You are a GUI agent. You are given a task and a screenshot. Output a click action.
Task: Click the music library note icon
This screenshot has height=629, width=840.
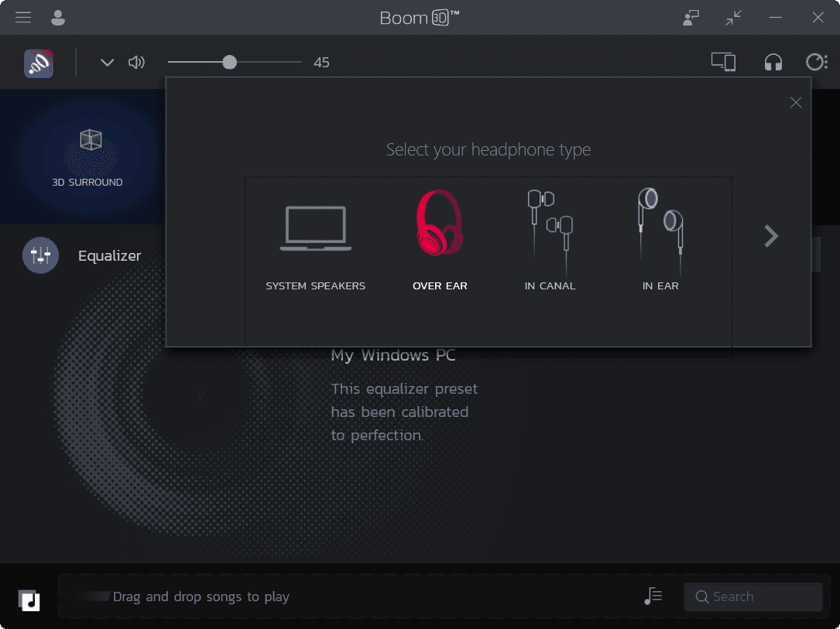pyautogui.click(x=29, y=600)
